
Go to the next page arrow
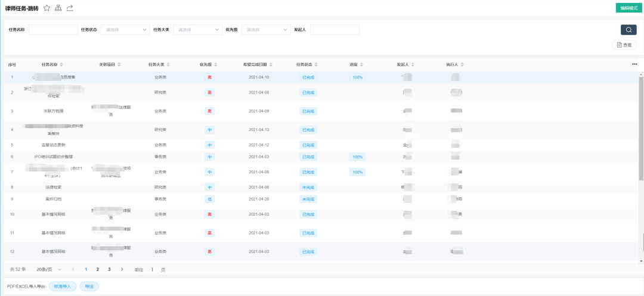click(122, 269)
